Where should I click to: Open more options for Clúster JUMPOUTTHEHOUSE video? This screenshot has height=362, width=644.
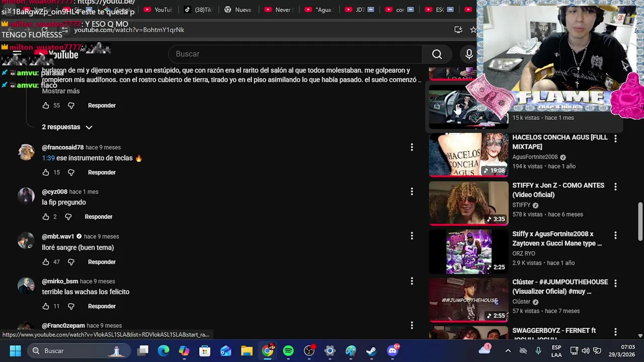[615, 283]
